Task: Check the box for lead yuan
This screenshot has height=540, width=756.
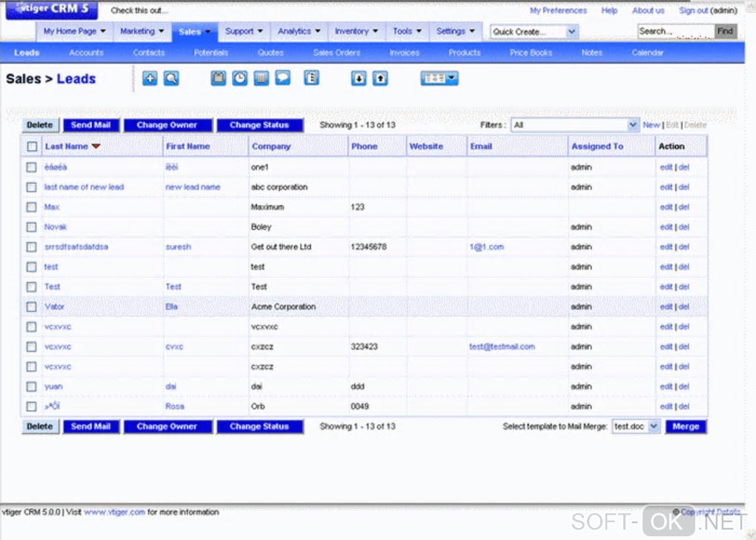Action: click(31, 387)
